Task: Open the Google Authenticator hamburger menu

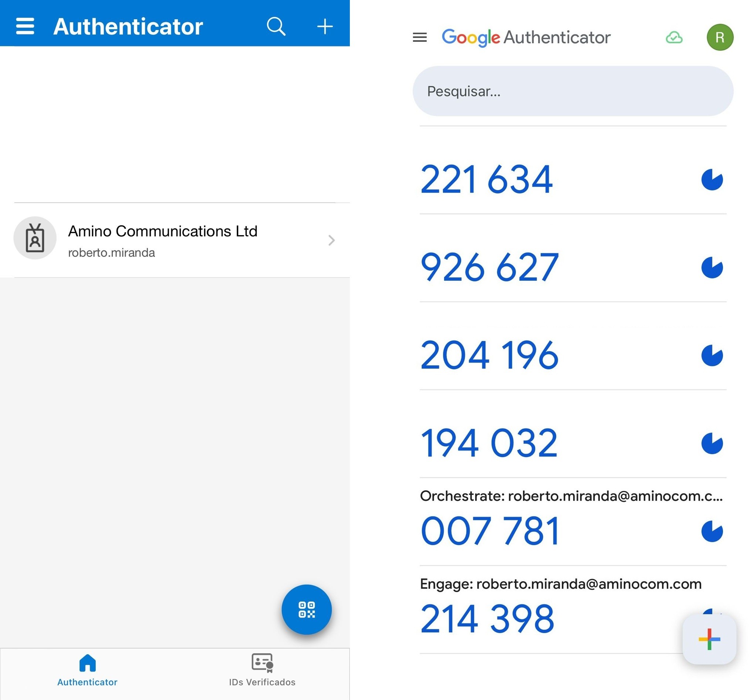Action: pos(419,37)
